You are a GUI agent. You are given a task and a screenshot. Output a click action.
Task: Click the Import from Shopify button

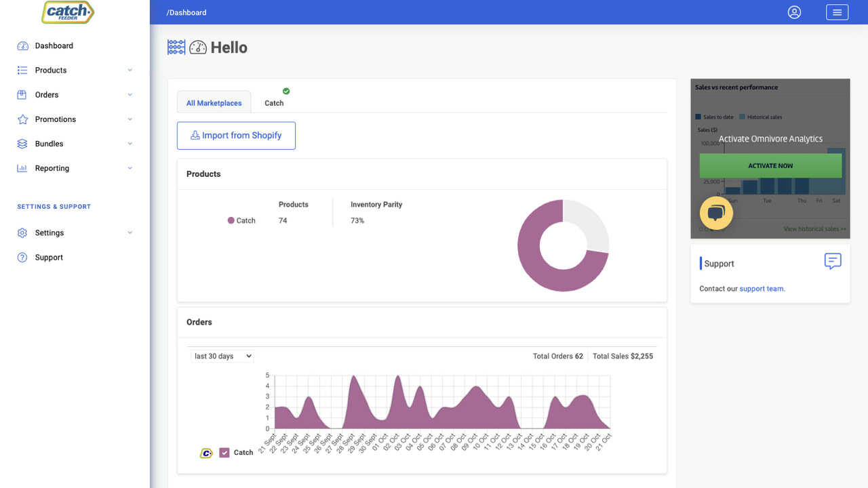(236, 136)
